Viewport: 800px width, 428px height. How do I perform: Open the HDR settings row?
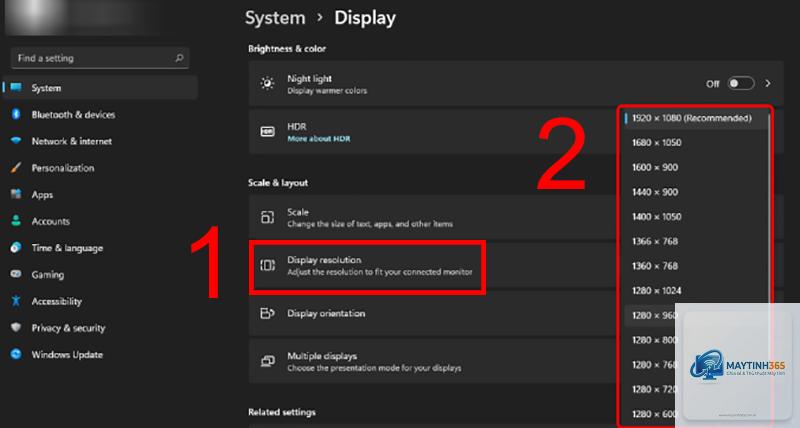coord(433,132)
